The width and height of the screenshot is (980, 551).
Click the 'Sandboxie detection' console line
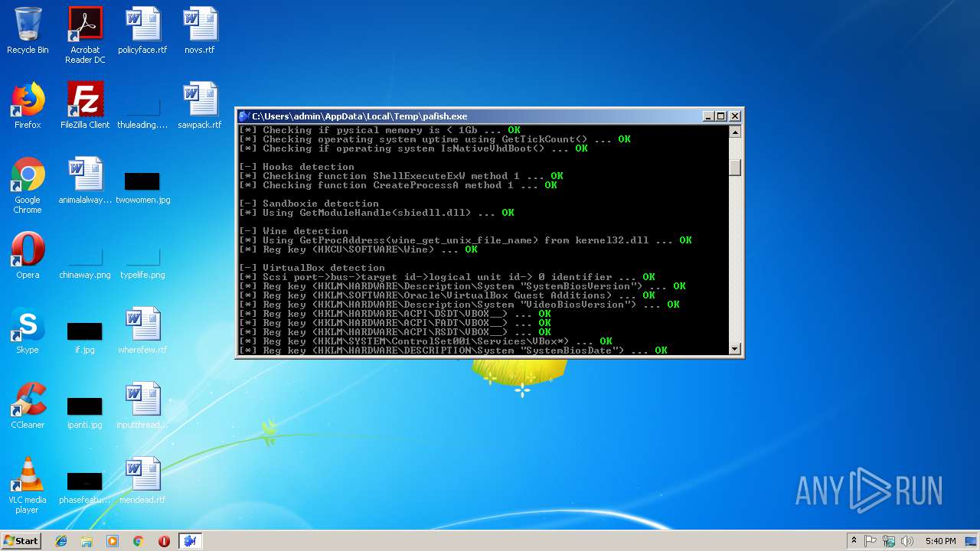click(309, 204)
